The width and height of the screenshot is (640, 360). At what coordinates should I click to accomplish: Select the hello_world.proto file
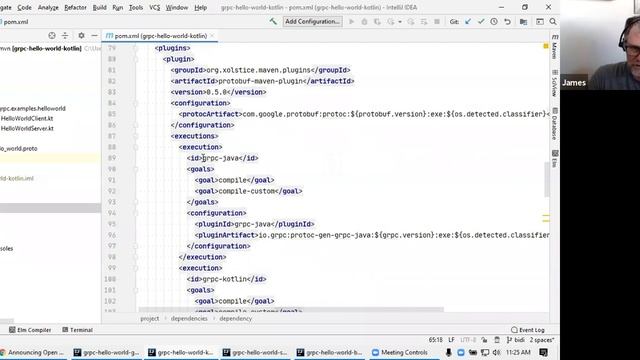[x=19, y=149]
